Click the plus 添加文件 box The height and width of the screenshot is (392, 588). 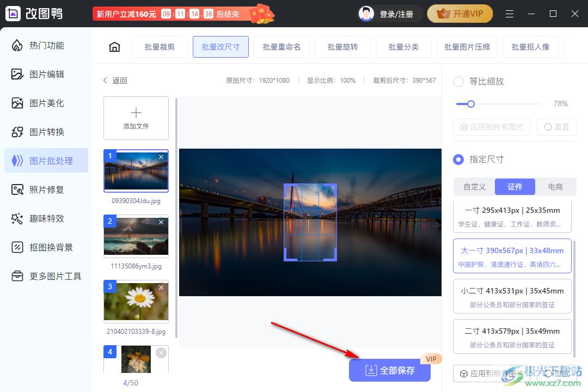136,118
